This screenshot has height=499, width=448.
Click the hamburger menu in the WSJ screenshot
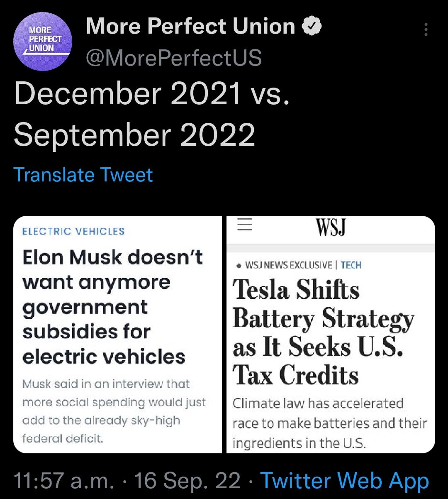pos(244,225)
